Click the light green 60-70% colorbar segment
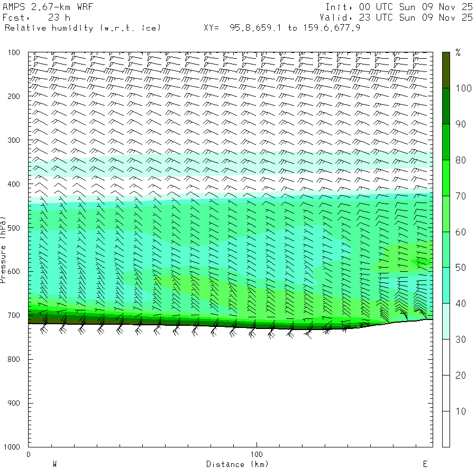 (446, 214)
